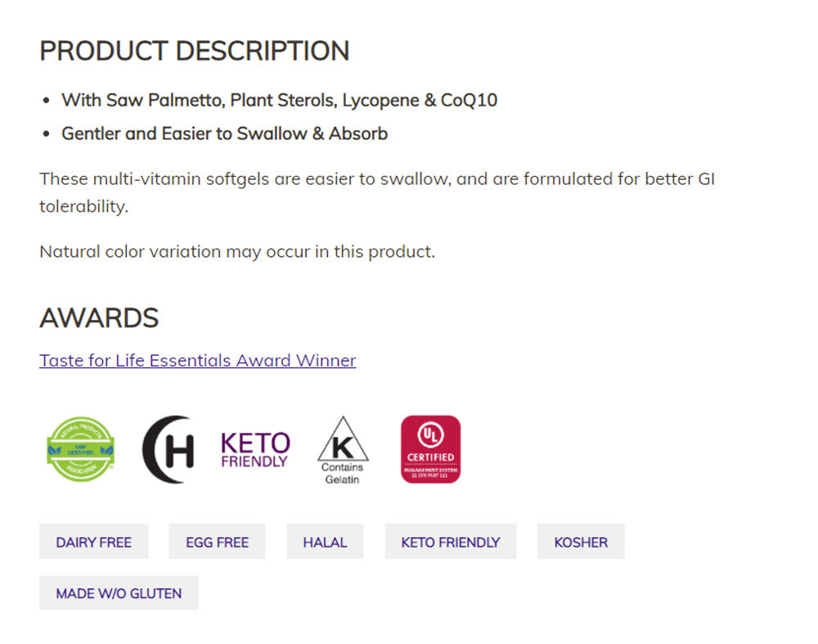Click the Halal crescent H logo
The height and width of the screenshot is (644, 818).
168,449
